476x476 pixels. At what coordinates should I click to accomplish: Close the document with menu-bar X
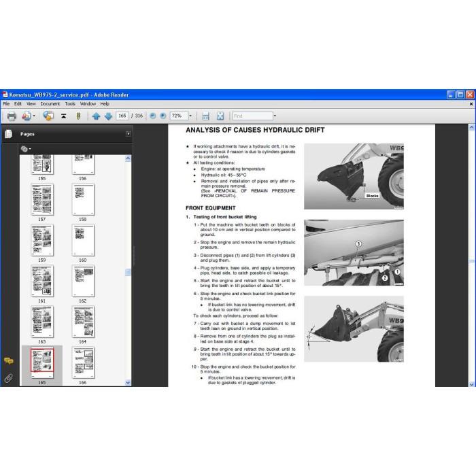[x=471, y=104]
